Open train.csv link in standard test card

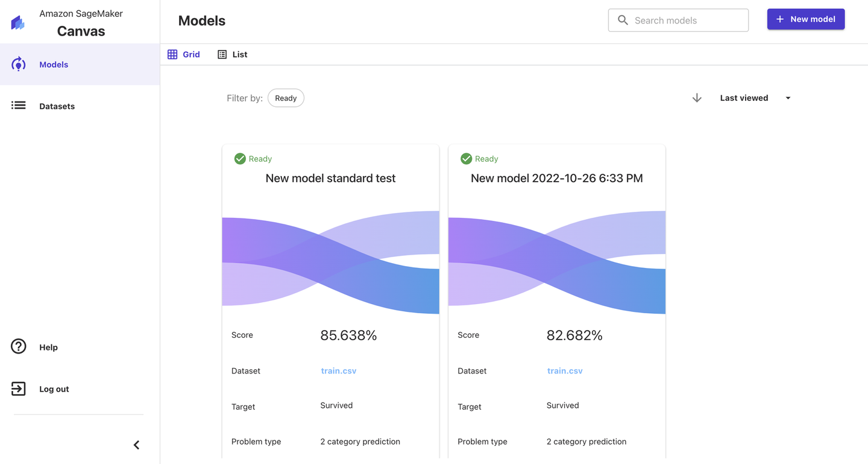click(x=338, y=371)
